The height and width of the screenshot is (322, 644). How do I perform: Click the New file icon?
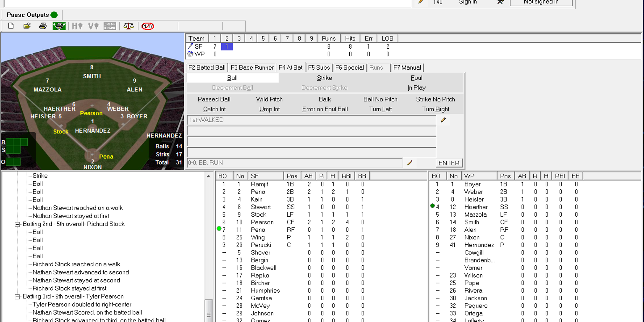pos(11,26)
